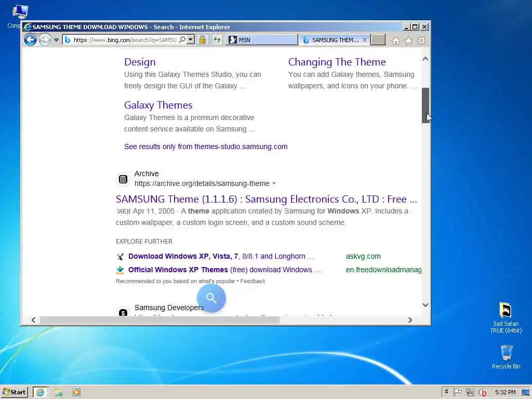532x399 pixels.
Task: Click See results only from themes-studio.samsung.com
Action: tap(206, 147)
